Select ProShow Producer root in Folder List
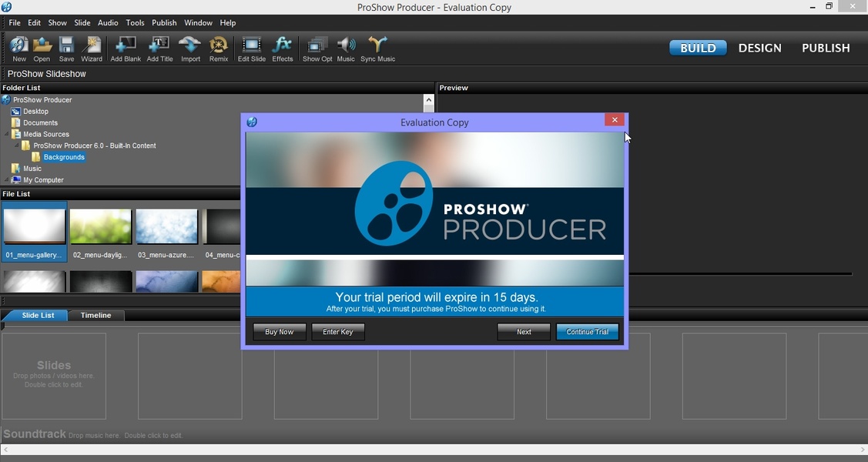Screen dimensions: 868x462 click(x=42, y=99)
